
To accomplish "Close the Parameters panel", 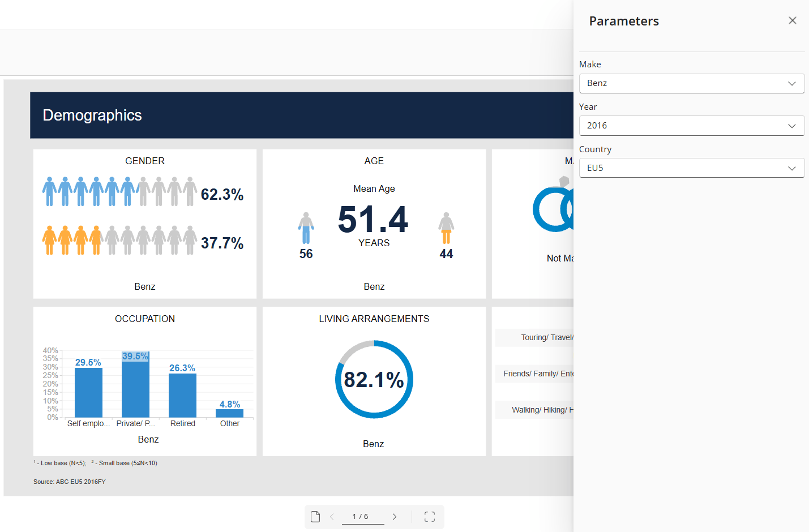I will (x=792, y=20).
